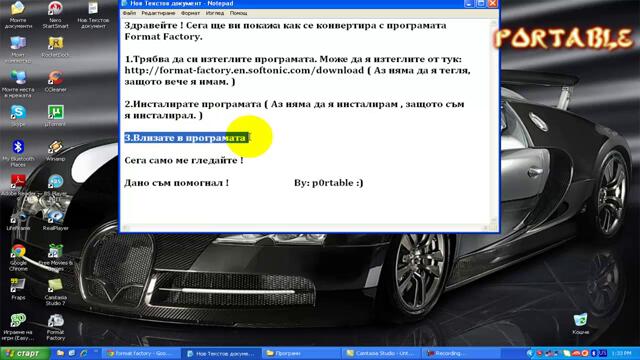Open uTorrent desktop icon
Screen dimensions: 640x360
(x=56, y=116)
